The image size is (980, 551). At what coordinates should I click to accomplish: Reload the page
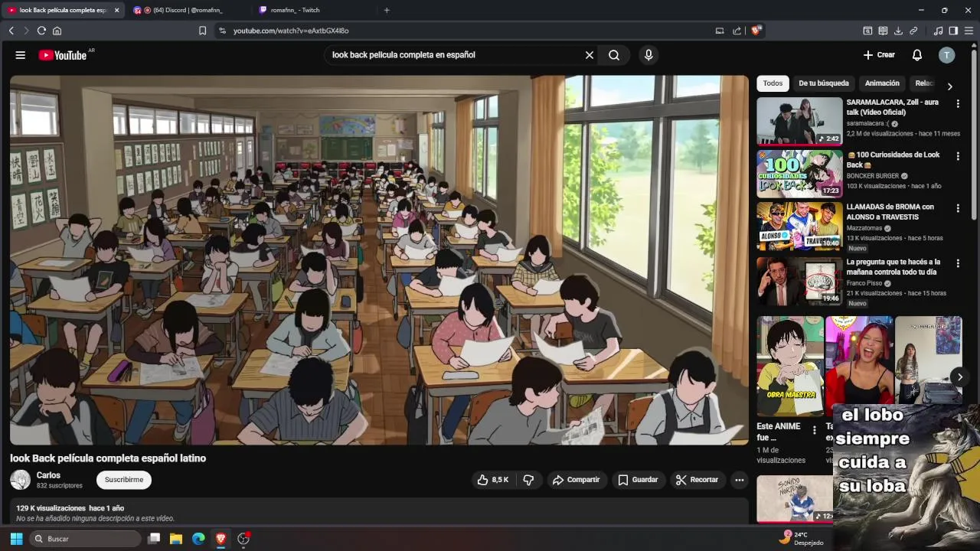tap(41, 31)
